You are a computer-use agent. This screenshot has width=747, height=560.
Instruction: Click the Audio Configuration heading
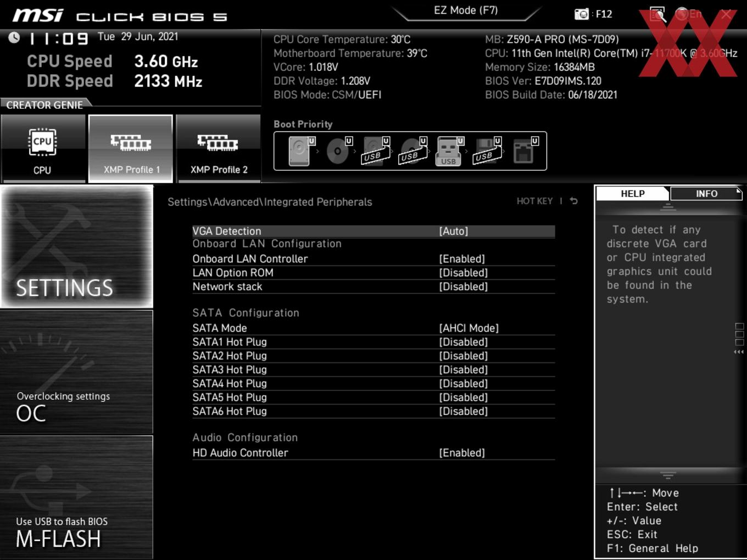[x=245, y=438]
